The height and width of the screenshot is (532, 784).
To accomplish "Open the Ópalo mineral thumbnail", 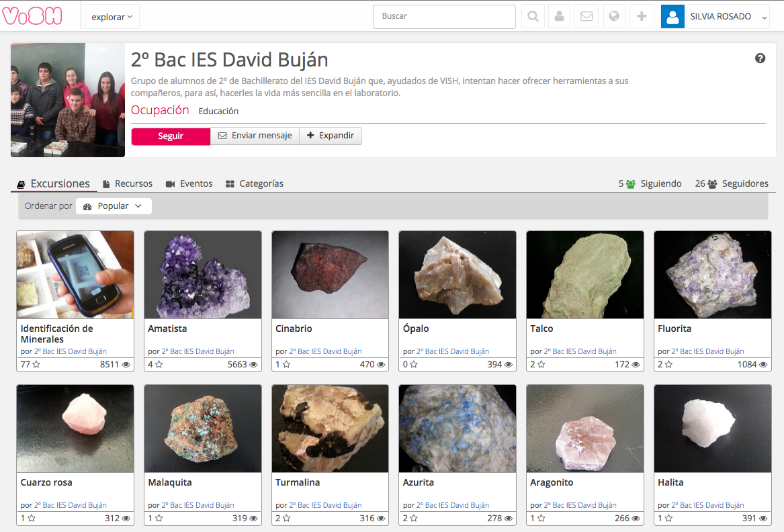I will click(x=458, y=275).
